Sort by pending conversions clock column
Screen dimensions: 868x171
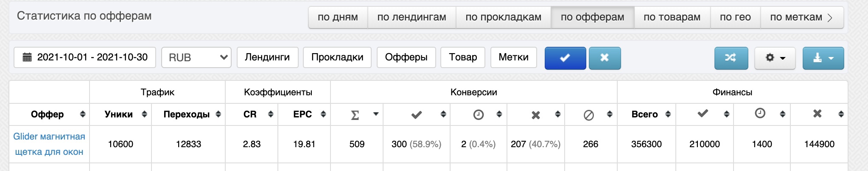(479, 114)
